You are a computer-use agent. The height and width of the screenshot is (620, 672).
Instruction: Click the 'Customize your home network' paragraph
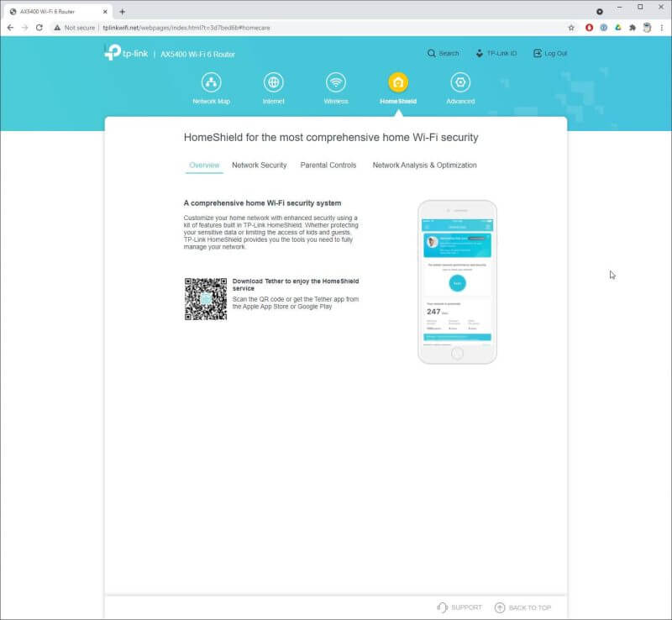click(x=270, y=233)
